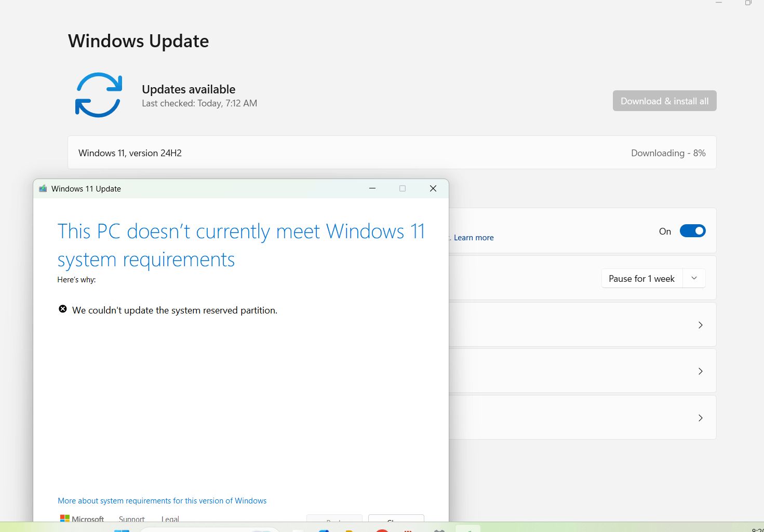Open the Support link in the dialog footer
Screen dimensions: 764x532
tap(132, 519)
